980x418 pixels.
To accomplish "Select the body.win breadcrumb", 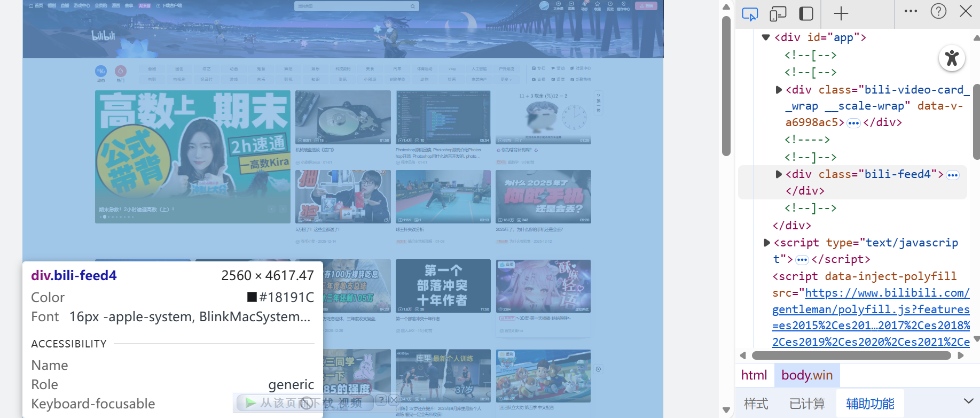I will click(807, 375).
